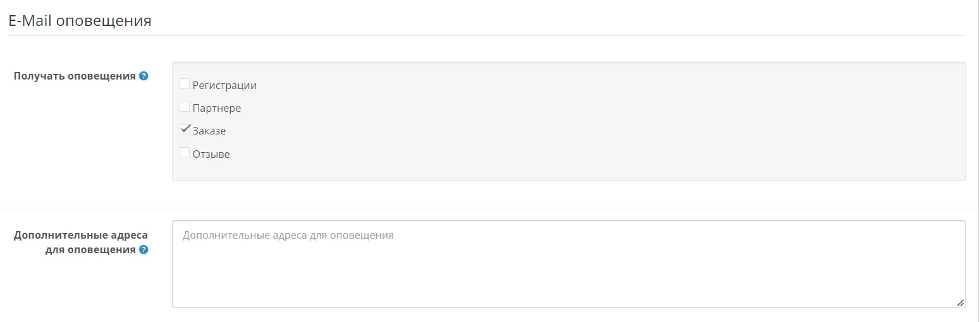This screenshot has height=322, width=980.
Task: Click empty space inside gray checkbox panel
Action: [x=601, y=121]
